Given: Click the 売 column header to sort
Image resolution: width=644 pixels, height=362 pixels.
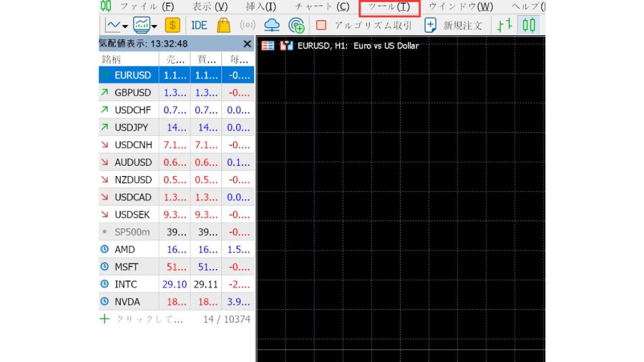Looking at the screenshot, I should pyautogui.click(x=174, y=59).
